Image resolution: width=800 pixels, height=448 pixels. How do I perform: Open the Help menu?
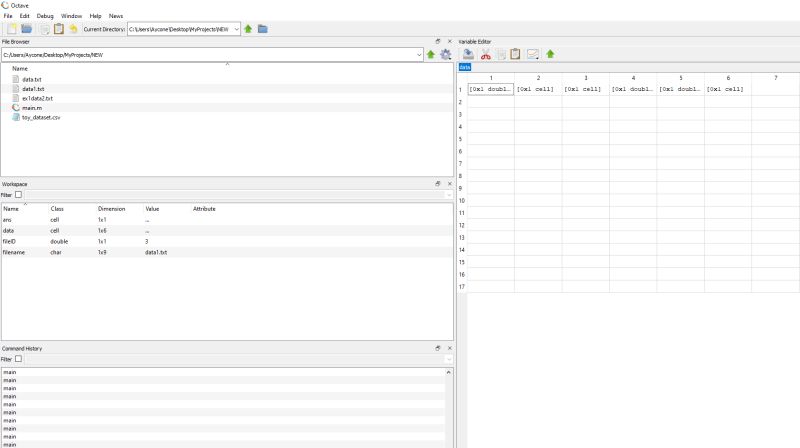(x=95, y=16)
